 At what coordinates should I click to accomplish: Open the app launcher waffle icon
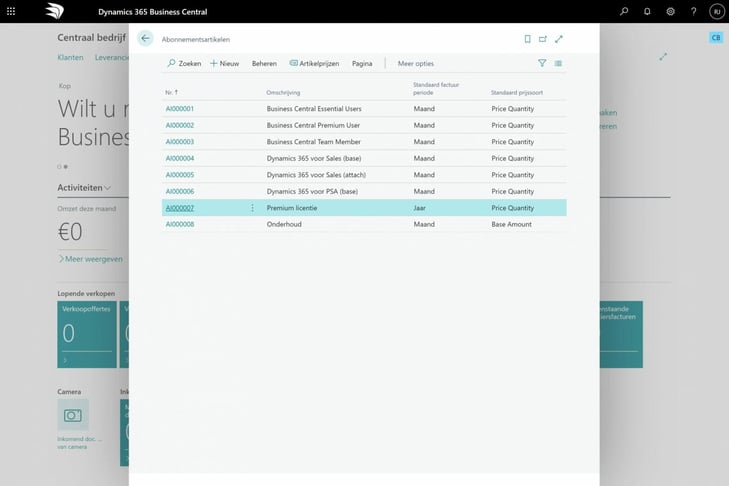point(11,11)
